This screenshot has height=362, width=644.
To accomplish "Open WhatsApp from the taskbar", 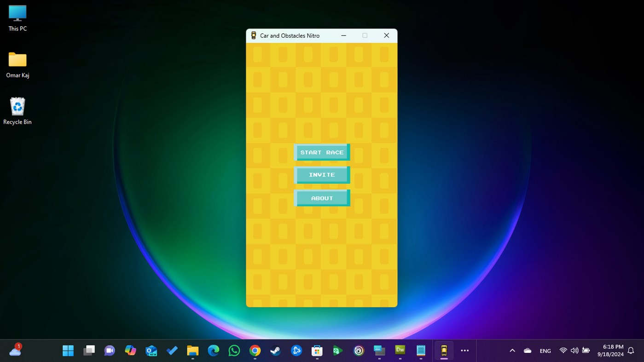I will coord(234,351).
